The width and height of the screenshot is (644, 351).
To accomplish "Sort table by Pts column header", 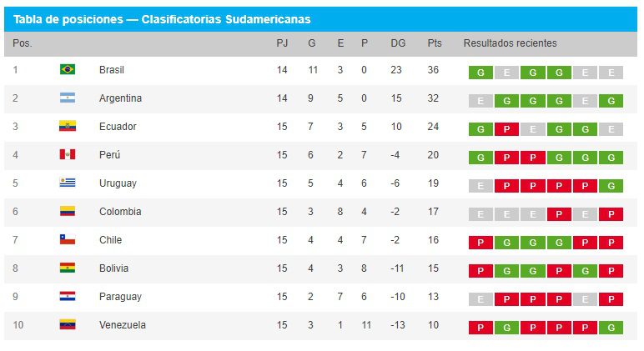I will [x=435, y=43].
